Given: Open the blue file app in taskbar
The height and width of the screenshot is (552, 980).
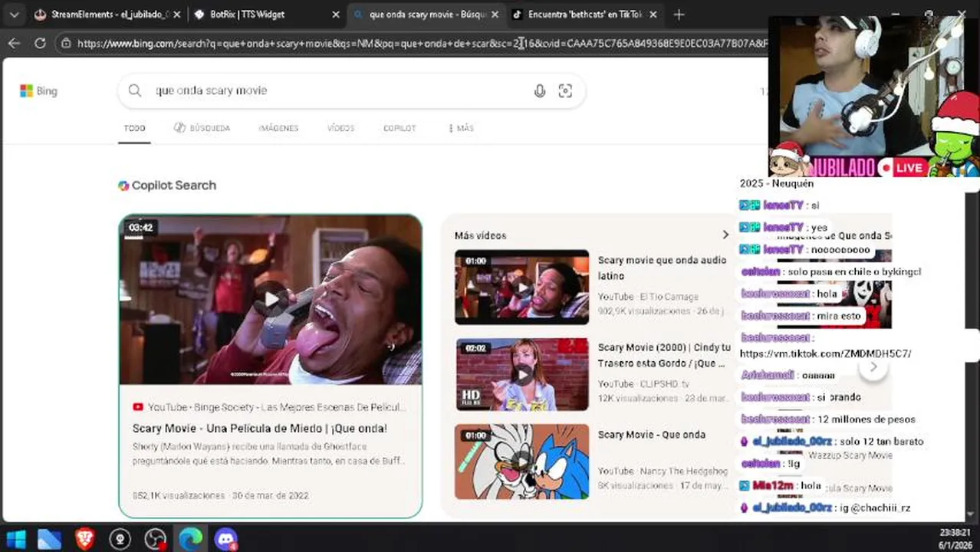Looking at the screenshot, I should click(50, 539).
